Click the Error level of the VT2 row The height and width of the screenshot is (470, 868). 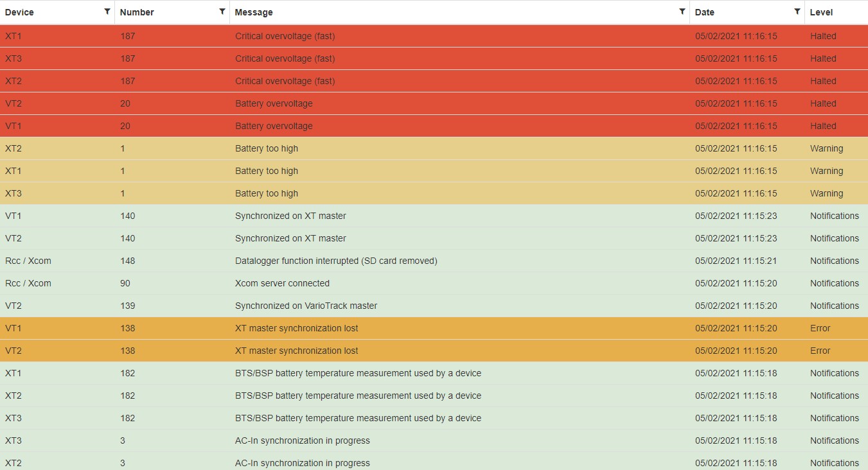point(820,351)
